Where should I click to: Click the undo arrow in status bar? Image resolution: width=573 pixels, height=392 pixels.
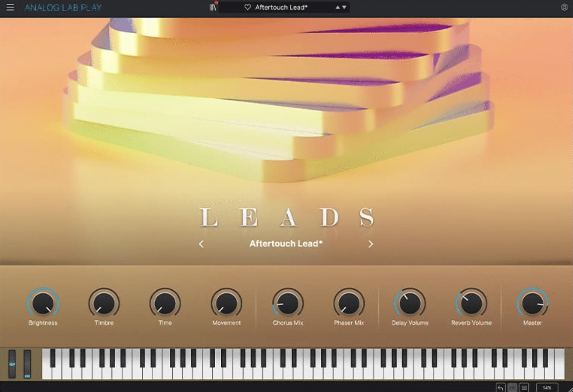(x=501, y=388)
